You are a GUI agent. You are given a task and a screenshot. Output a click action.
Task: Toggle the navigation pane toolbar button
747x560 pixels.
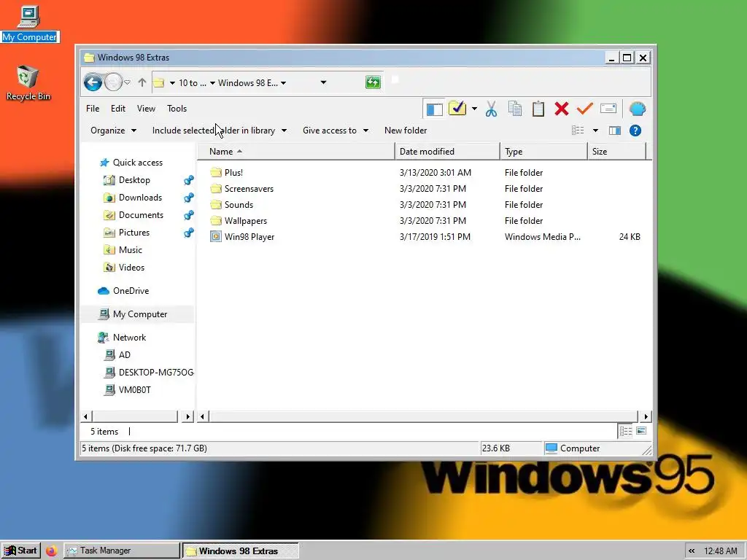[x=434, y=109]
